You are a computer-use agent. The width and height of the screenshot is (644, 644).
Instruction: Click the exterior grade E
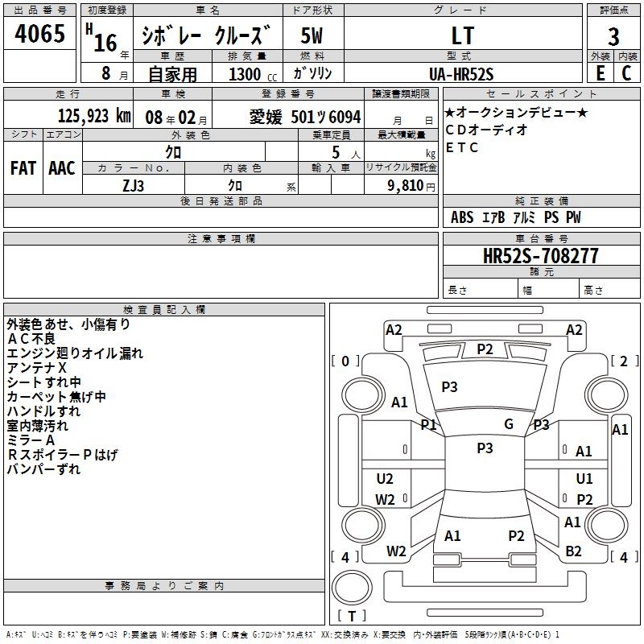click(x=600, y=73)
